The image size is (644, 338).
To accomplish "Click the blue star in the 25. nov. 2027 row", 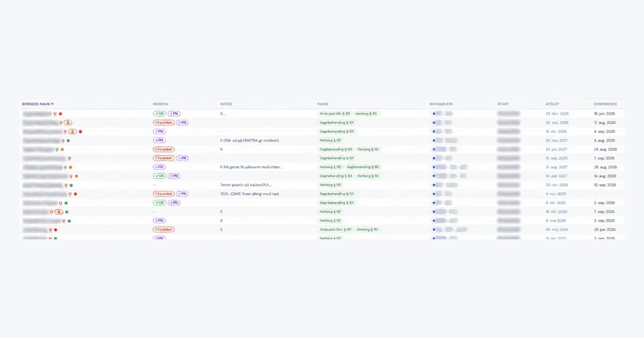I will [x=434, y=141].
